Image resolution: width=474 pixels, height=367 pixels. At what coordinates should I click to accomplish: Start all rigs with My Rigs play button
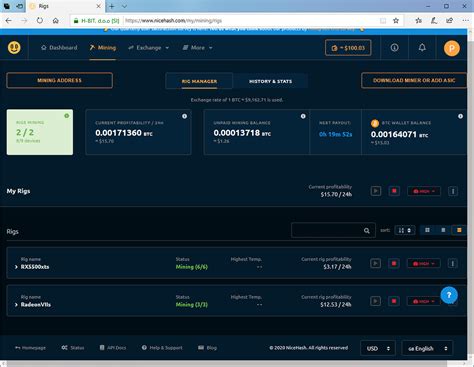click(x=376, y=191)
